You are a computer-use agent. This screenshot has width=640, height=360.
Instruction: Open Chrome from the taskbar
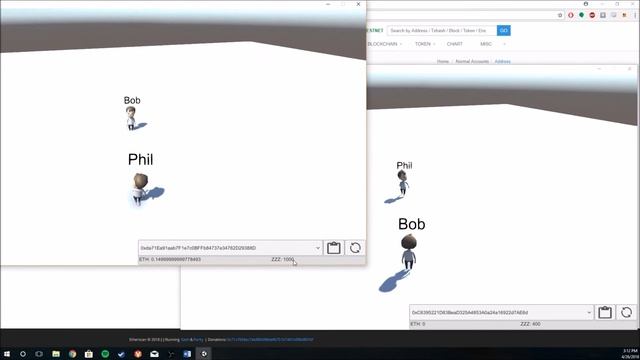coord(72,354)
